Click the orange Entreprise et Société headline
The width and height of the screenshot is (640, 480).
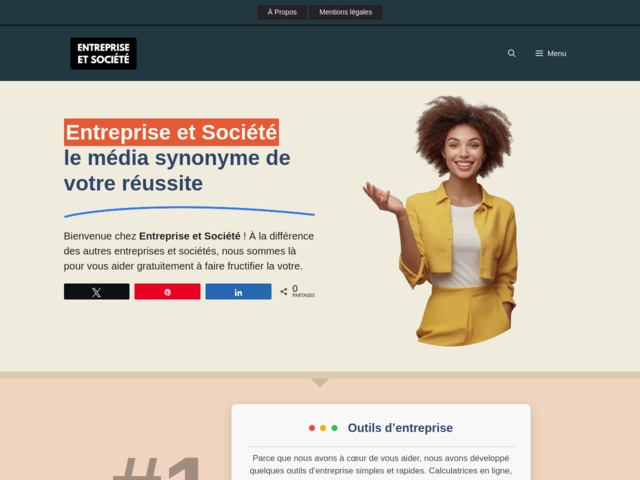171,132
